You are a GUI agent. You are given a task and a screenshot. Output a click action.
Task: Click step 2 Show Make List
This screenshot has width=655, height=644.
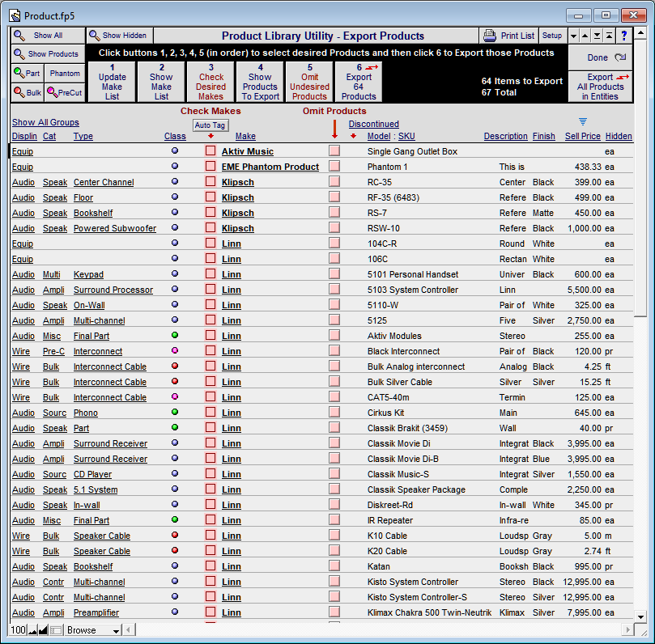(161, 82)
